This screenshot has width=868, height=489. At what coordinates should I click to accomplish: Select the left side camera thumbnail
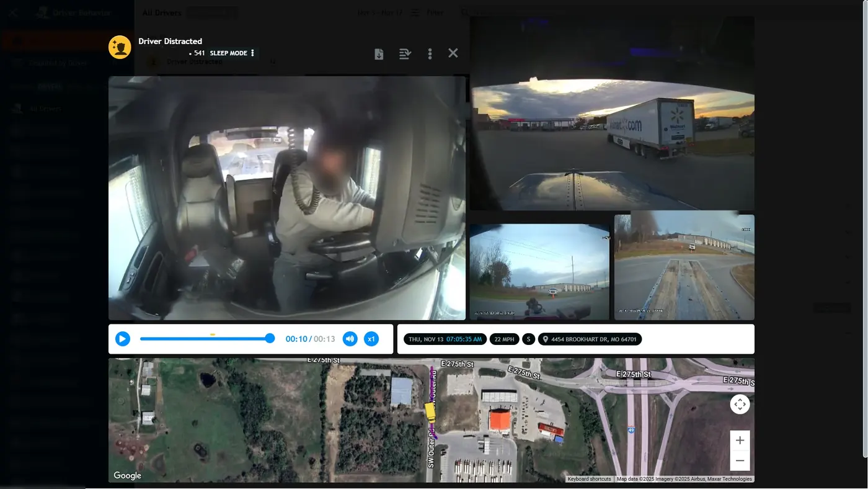tap(539, 272)
